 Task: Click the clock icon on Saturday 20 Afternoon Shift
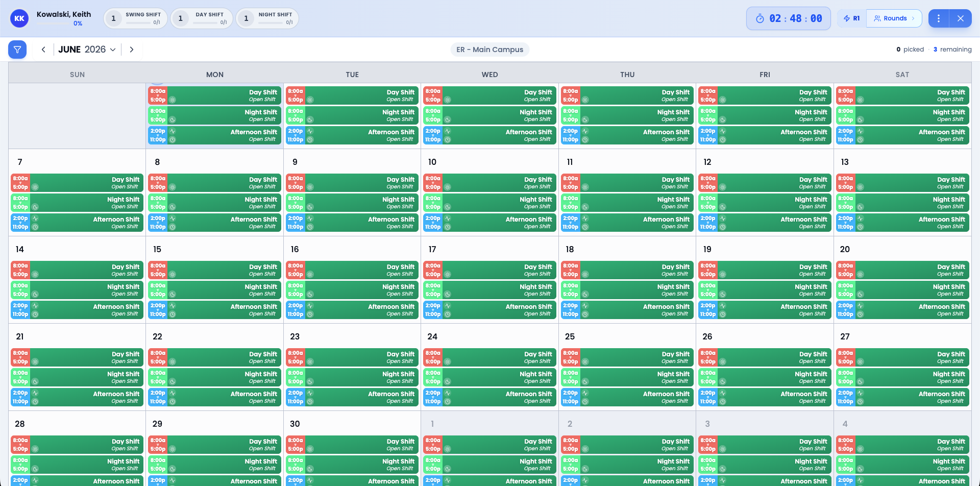point(860,314)
